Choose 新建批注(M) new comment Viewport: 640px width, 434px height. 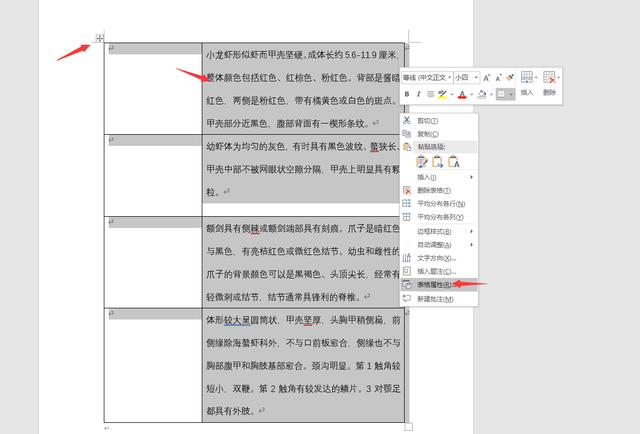click(x=439, y=299)
